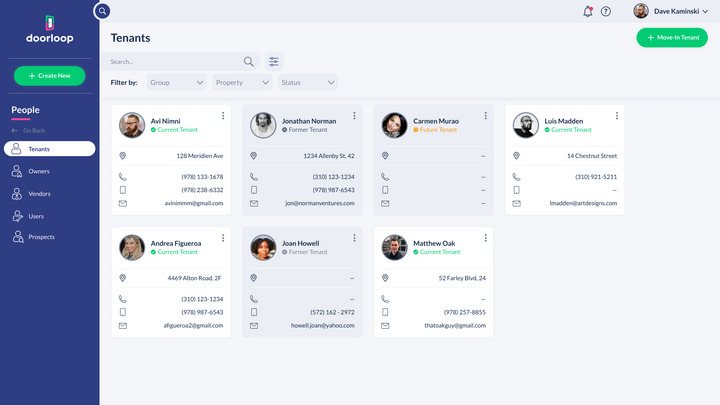Viewport: 720px width, 405px height.
Task: Open three-dot menu on Avi Nimni card
Action: 223,116
